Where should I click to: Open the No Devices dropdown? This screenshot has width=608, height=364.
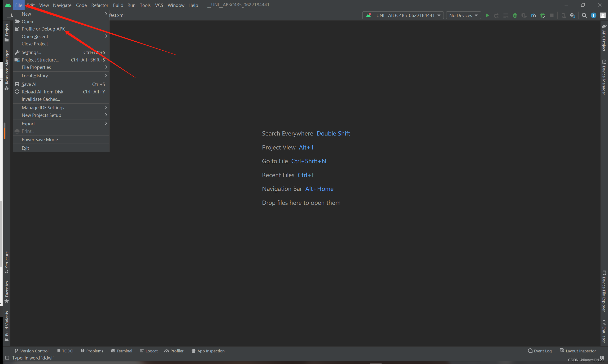463,15
